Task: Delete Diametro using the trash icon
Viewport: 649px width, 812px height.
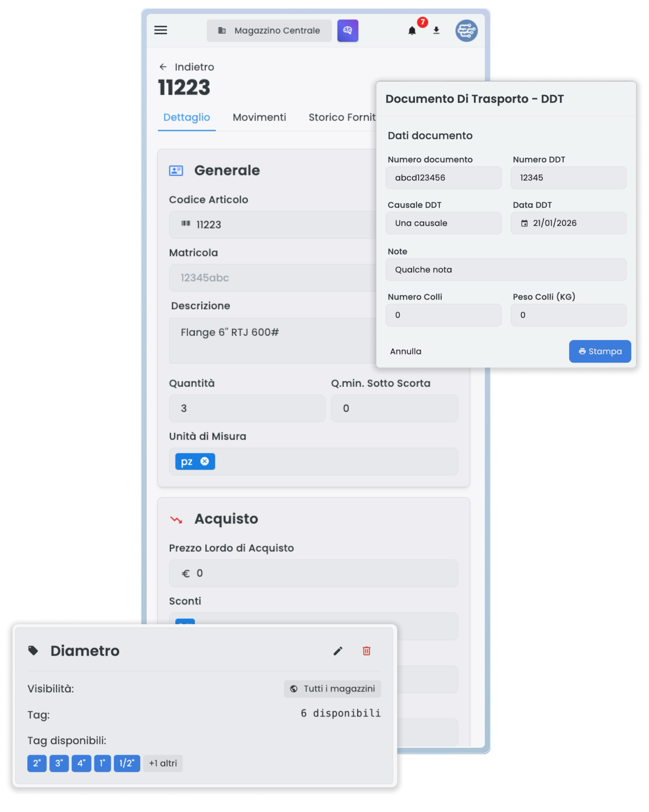Action: [366, 651]
